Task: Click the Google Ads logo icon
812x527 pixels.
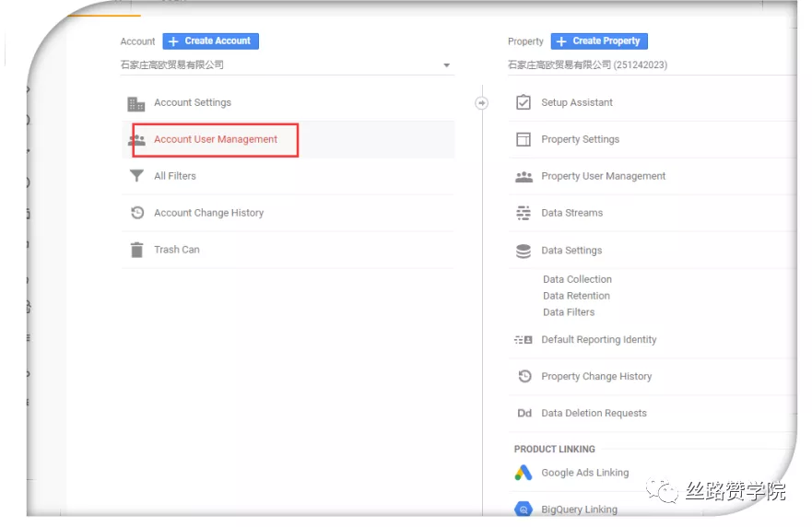Action: 524,472
